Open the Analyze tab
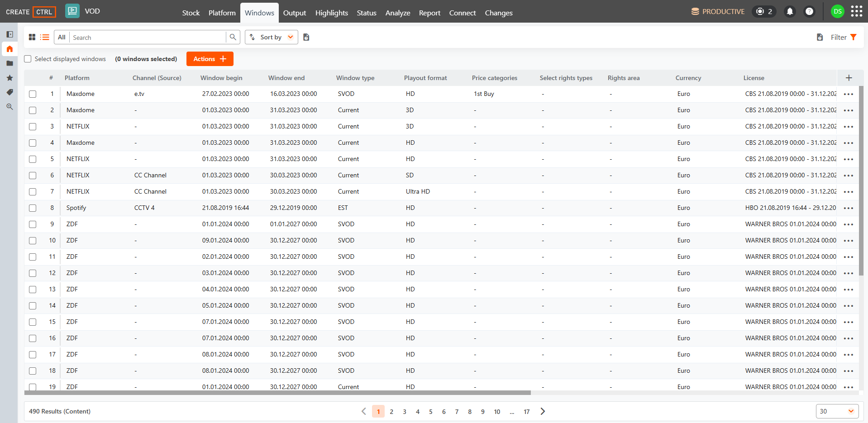 click(x=398, y=13)
